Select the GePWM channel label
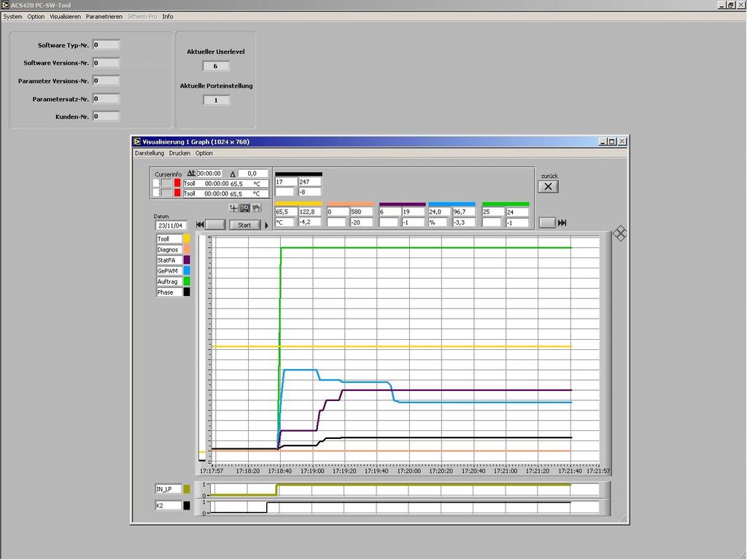The width and height of the screenshot is (747, 560). click(x=169, y=271)
